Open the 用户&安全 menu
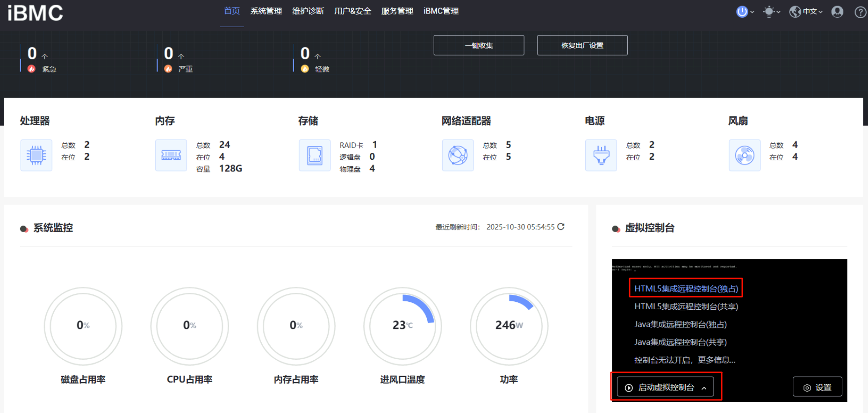The height and width of the screenshot is (413, 868). (352, 11)
